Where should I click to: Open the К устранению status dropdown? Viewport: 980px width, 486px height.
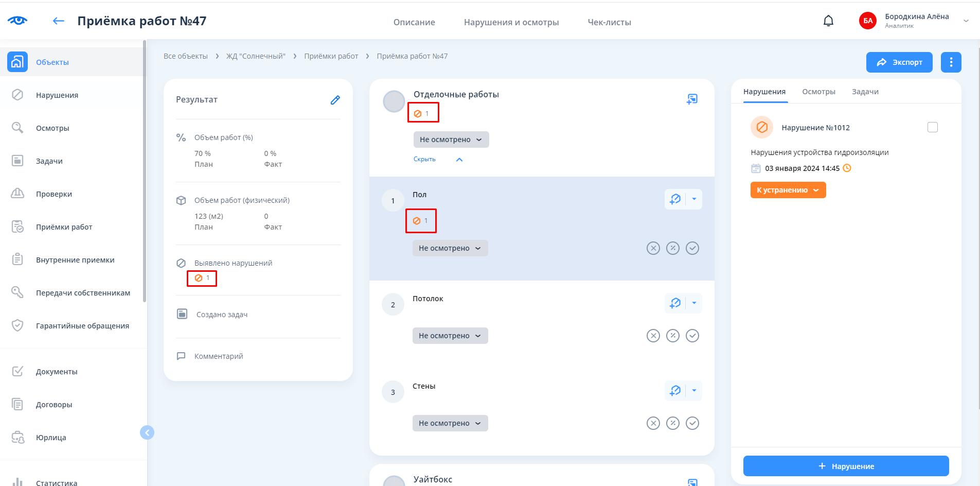pyautogui.click(x=788, y=190)
